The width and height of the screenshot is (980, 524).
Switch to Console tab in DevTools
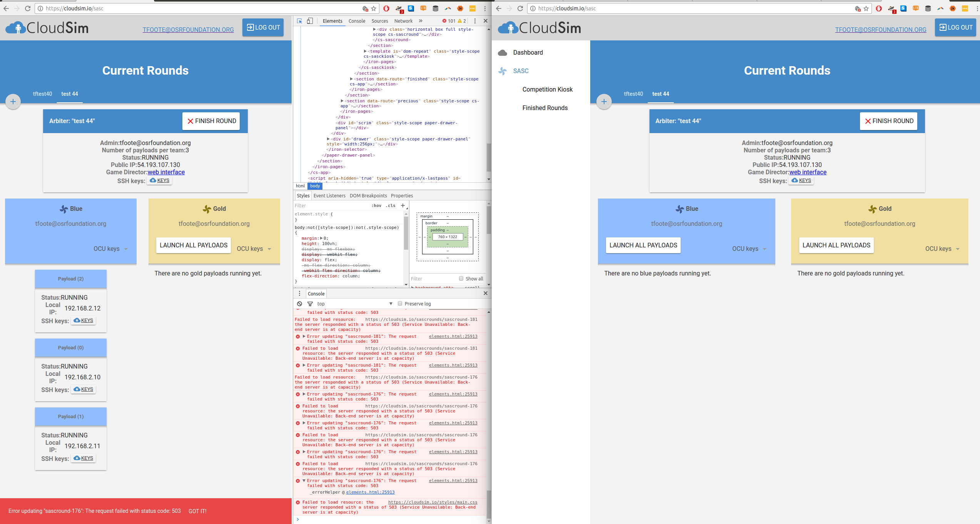pyautogui.click(x=357, y=21)
